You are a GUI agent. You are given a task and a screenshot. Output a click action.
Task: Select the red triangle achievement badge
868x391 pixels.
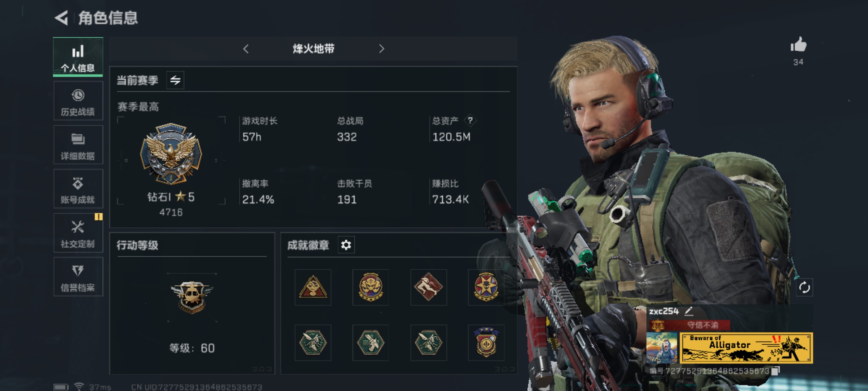coord(313,287)
